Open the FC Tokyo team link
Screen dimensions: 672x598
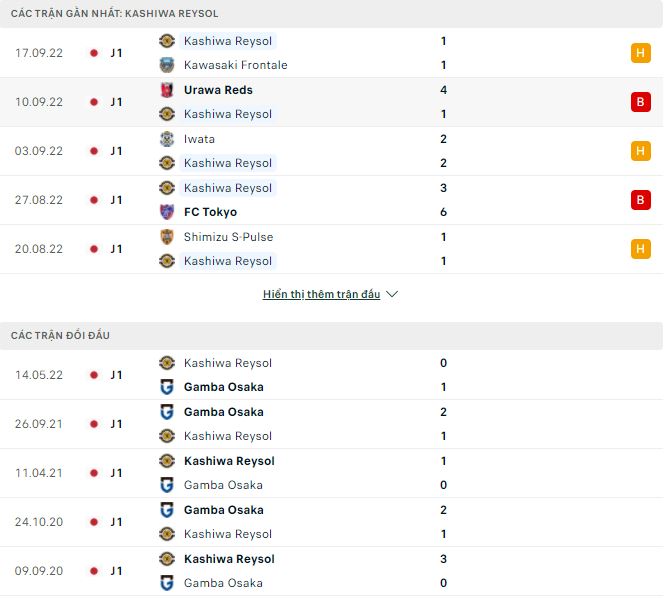[210, 212]
